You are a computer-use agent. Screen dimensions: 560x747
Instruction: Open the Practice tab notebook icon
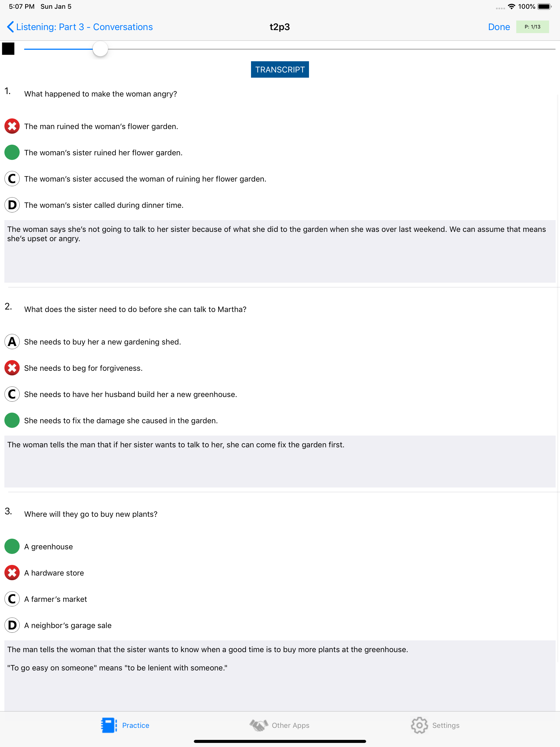click(x=109, y=725)
